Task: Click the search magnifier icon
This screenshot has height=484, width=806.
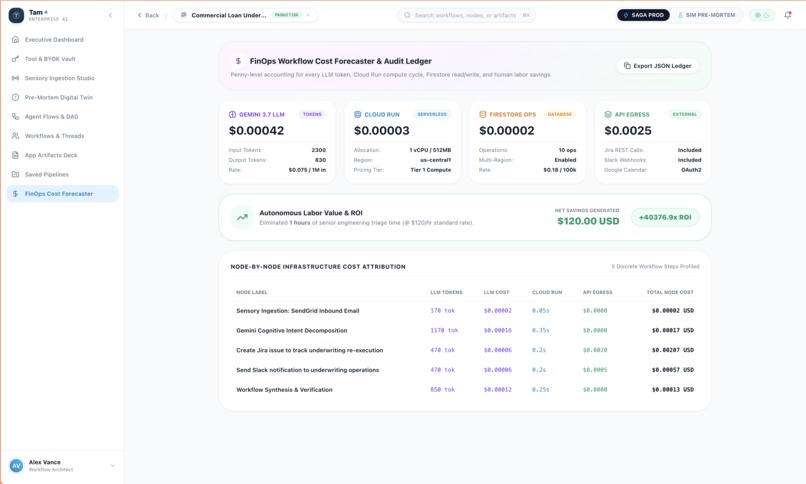Action: [407, 15]
